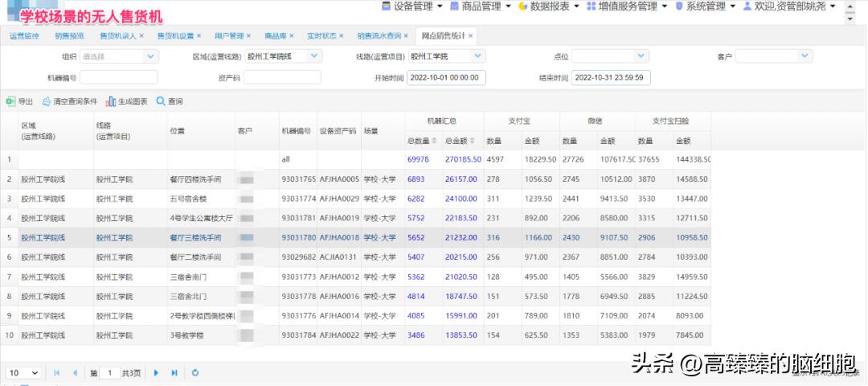Click the top-right scroll-up arrow
The image size is (868, 386).
pos(850,7)
